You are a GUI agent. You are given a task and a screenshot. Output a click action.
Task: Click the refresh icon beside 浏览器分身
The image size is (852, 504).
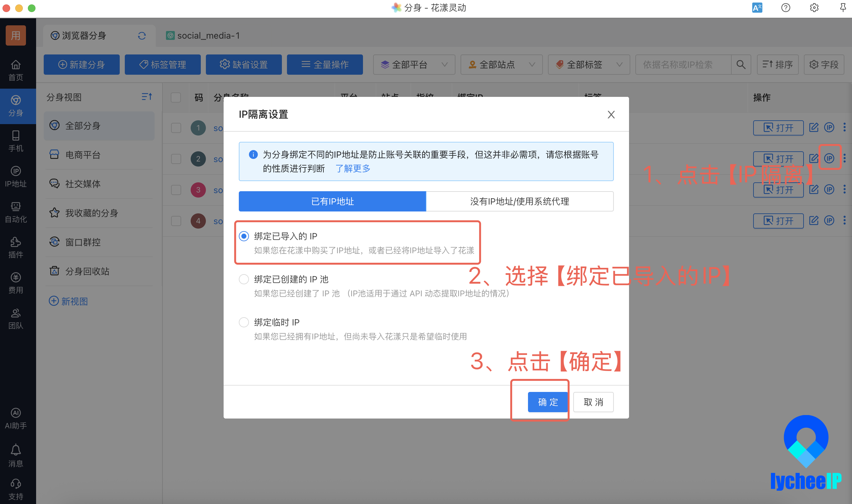[x=142, y=36]
